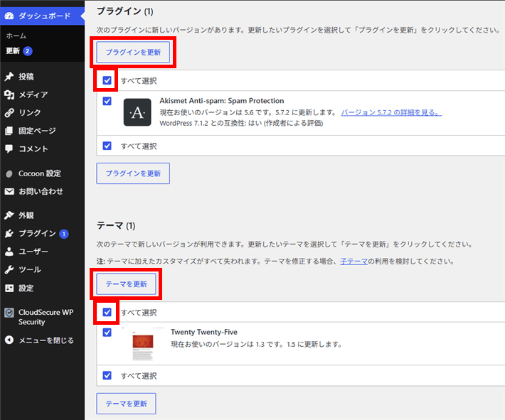Click the ユーザー person icon
The height and width of the screenshot is (420, 505).
9,252
